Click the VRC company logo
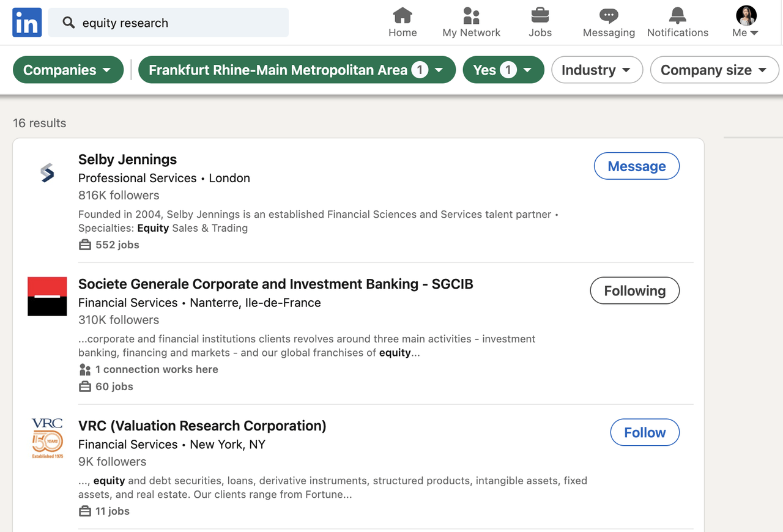Image resolution: width=783 pixels, height=532 pixels. (x=47, y=438)
